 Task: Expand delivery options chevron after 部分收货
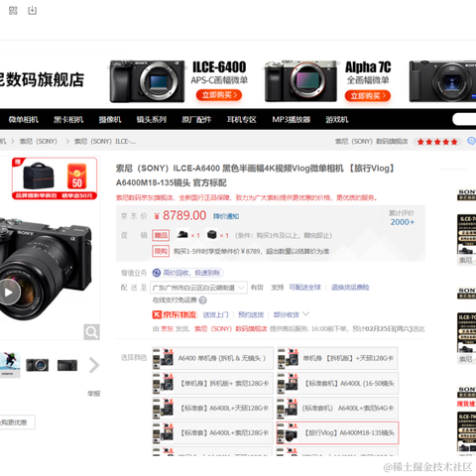point(305,314)
